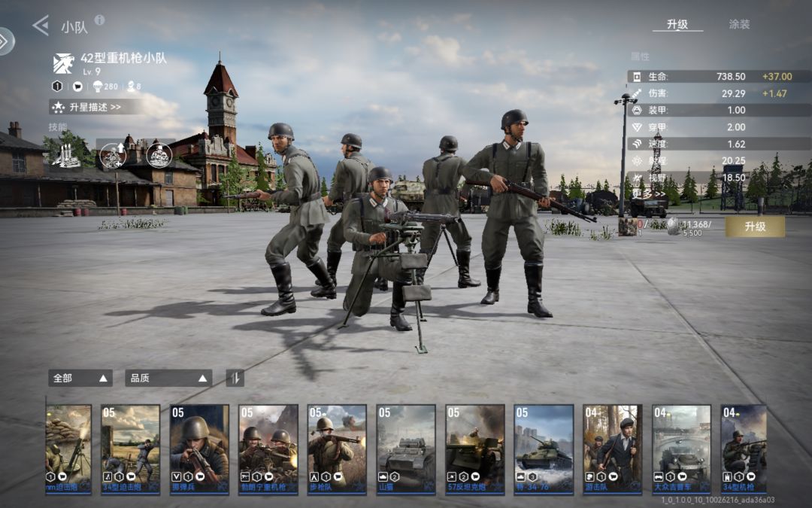Click the parachute cost icon showing 280
This screenshot has height=508, width=812.
click(x=97, y=86)
